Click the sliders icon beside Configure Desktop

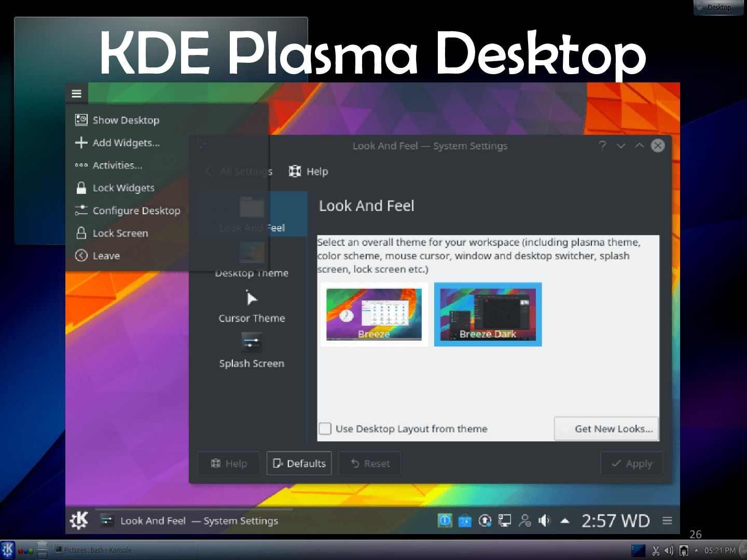pos(81,211)
